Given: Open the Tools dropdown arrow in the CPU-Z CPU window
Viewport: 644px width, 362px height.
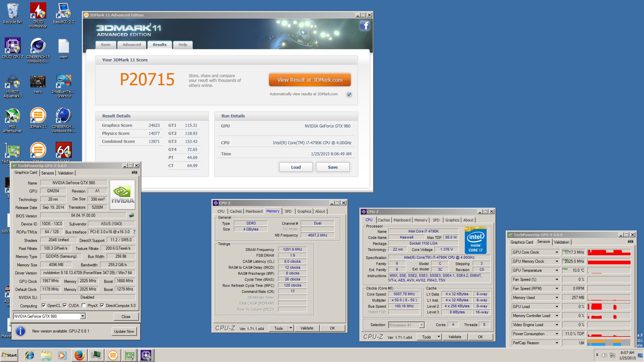Looking at the screenshot, I should pyautogui.click(x=439, y=337).
